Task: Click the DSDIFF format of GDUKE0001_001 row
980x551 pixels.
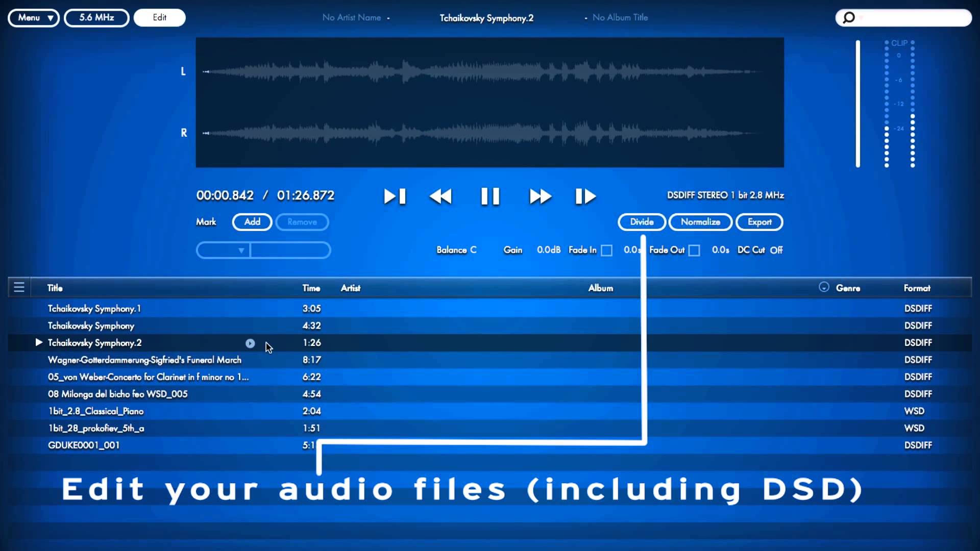Action: (x=918, y=445)
